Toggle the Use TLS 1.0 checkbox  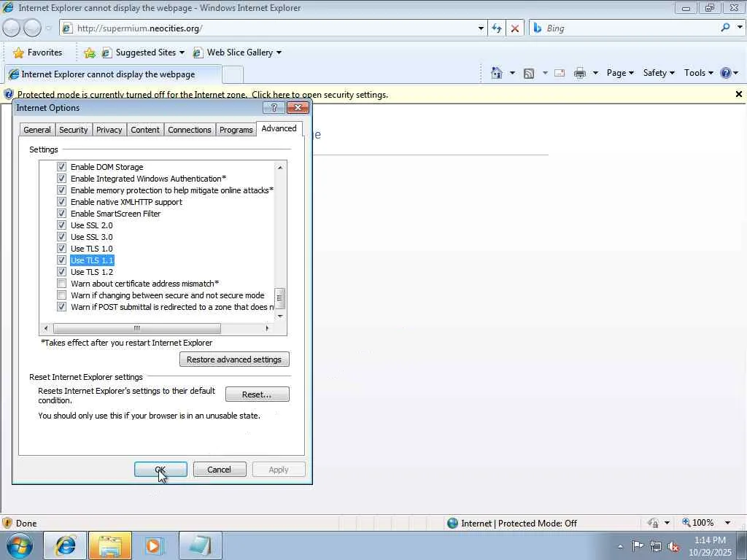point(61,249)
